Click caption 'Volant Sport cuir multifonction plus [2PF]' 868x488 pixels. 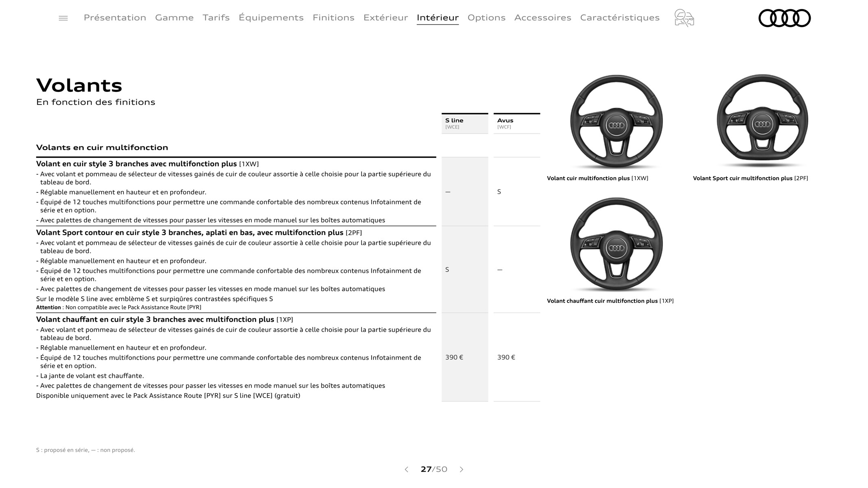click(750, 178)
